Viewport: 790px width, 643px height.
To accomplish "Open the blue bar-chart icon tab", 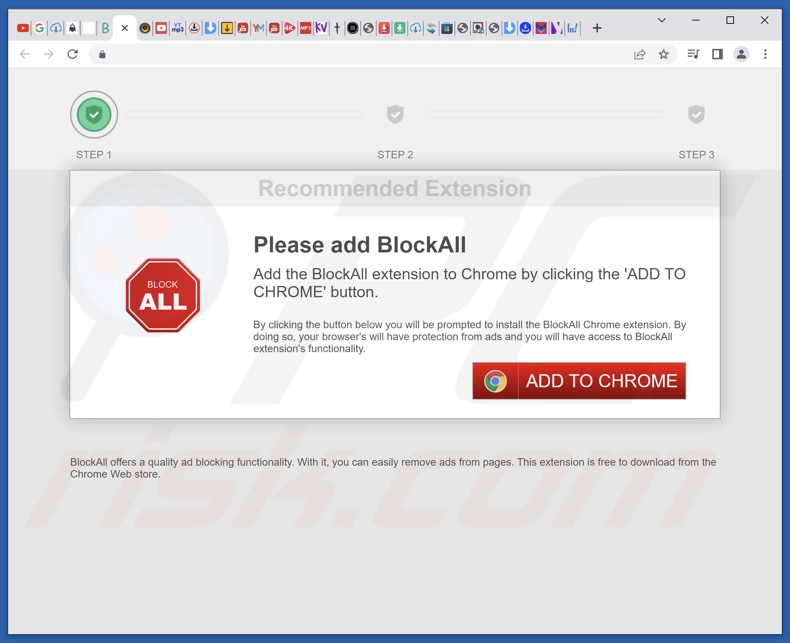I will coord(572,28).
